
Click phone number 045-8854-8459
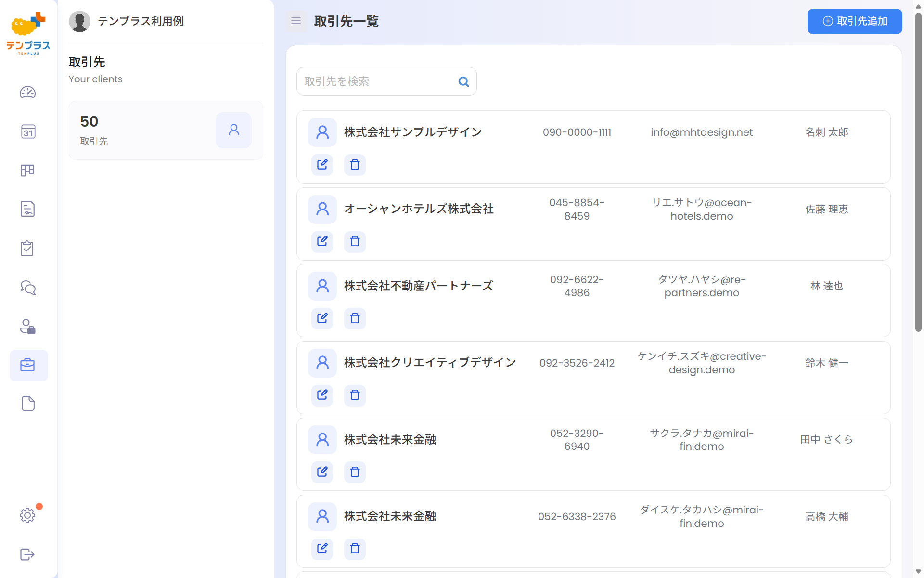577,209
